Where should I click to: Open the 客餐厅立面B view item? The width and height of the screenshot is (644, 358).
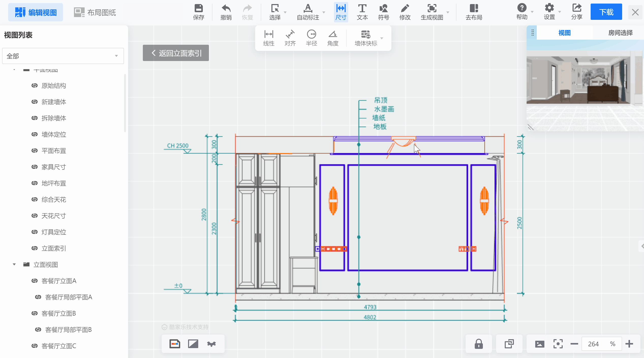pos(59,313)
